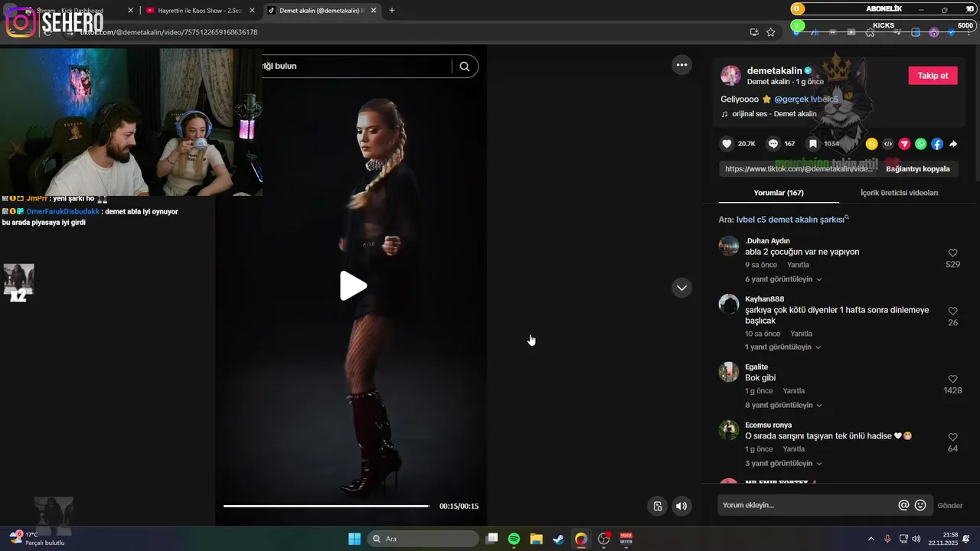The height and width of the screenshot is (551, 980).
Task: Reply to Ecemsu ronya's comment via Yanıtla
Action: [x=794, y=449]
